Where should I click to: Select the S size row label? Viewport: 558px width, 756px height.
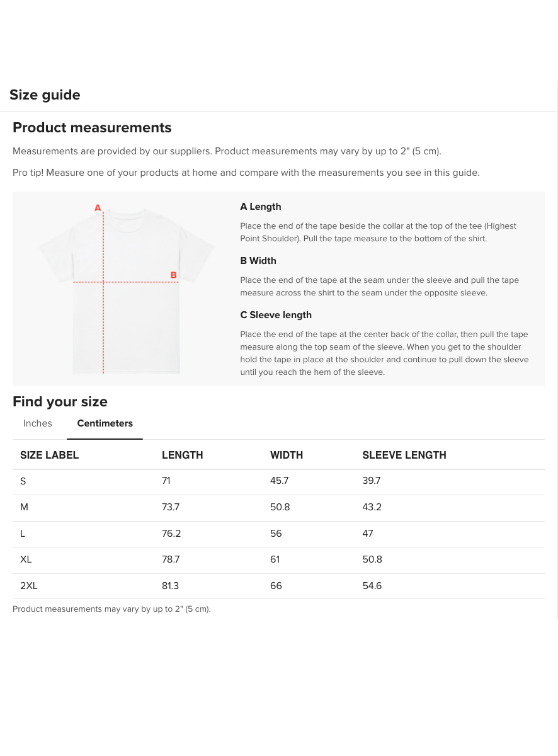coord(23,481)
